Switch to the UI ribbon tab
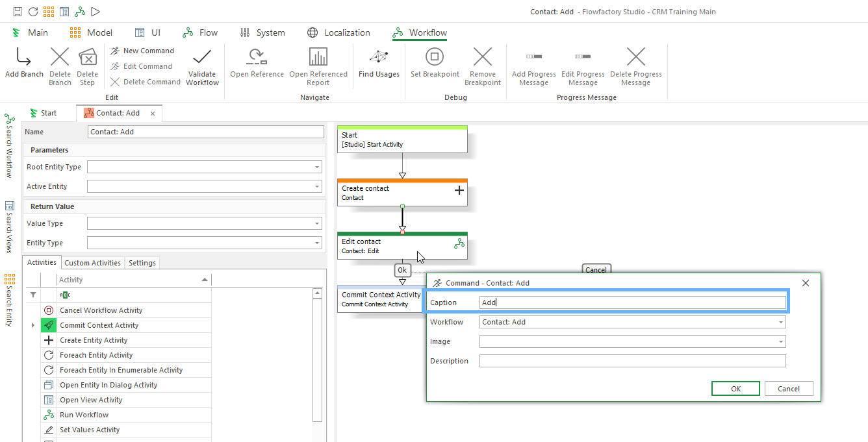The image size is (868, 442). click(147, 32)
